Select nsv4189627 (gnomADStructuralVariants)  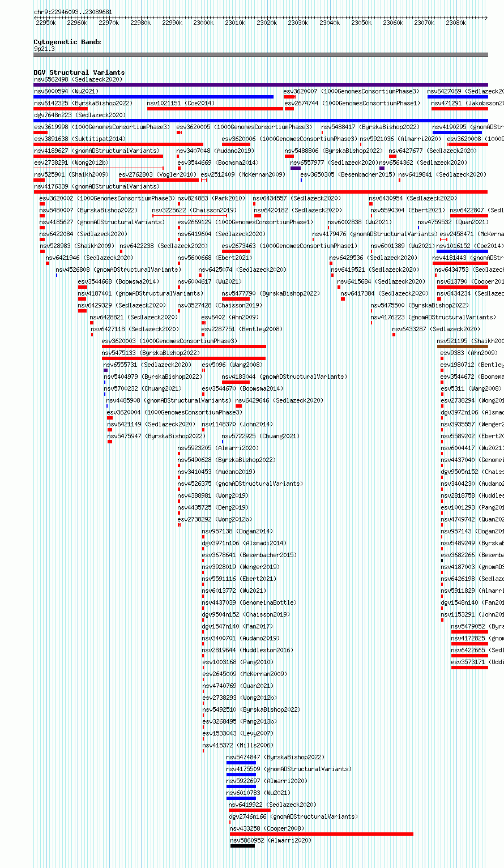96,151
